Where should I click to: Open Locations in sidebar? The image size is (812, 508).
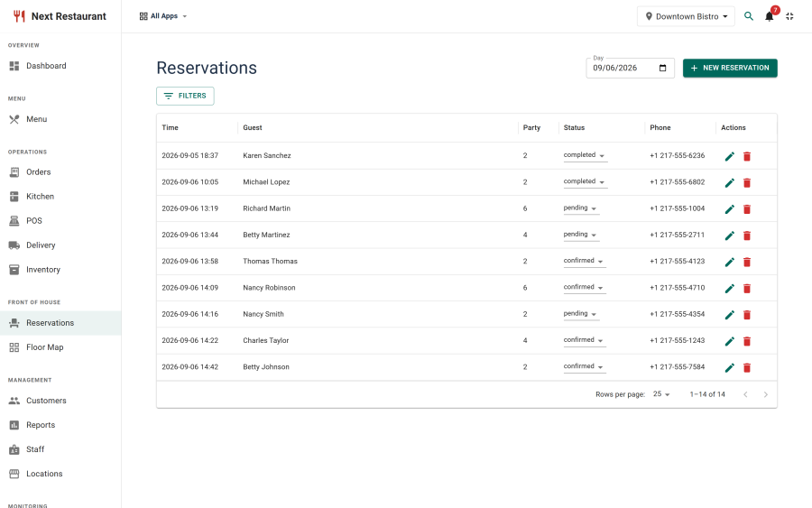point(60,474)
